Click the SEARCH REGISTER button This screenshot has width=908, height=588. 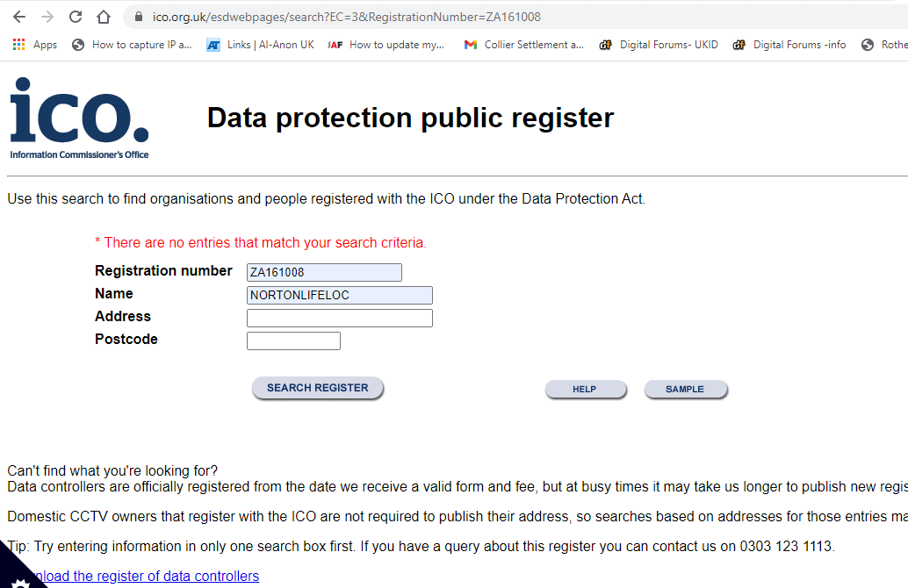point(317,388)
